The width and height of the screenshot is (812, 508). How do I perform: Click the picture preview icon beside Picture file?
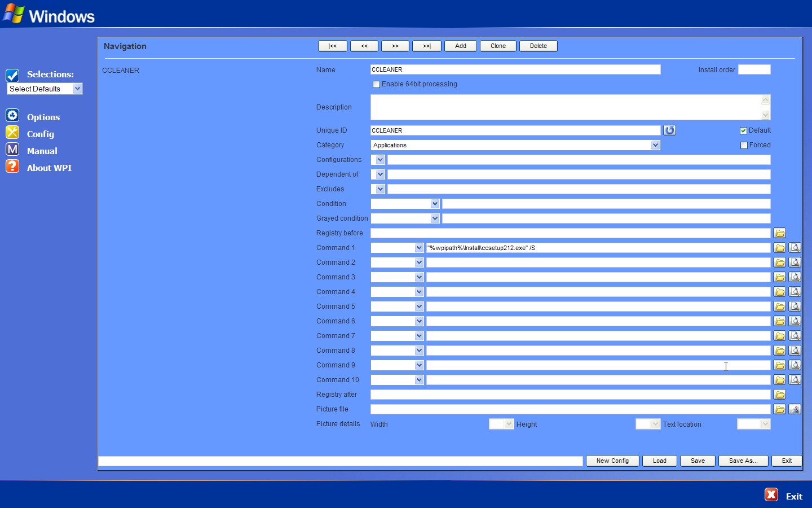pyautogui.click(x=795, y=409)
